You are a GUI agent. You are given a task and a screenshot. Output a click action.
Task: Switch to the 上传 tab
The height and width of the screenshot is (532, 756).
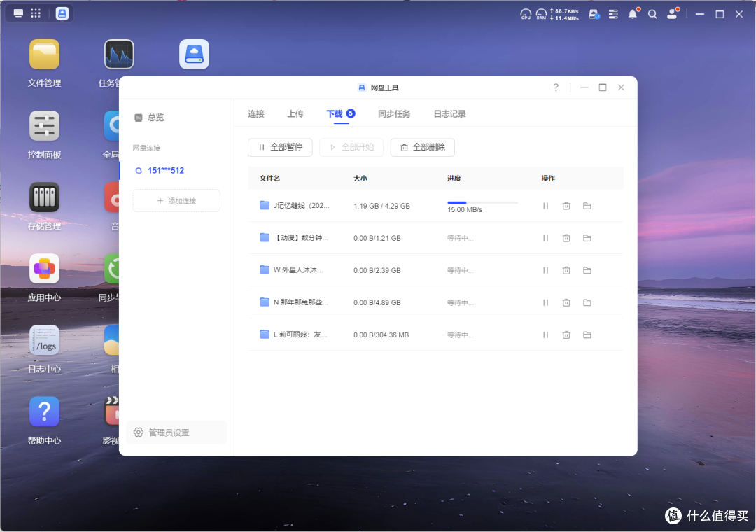pos(295,114)
